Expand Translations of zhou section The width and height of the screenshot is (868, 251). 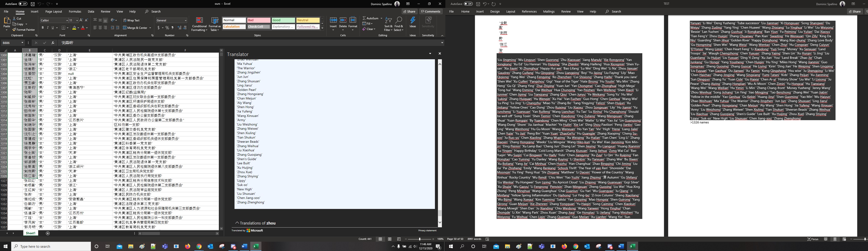[x=255, y=223]
